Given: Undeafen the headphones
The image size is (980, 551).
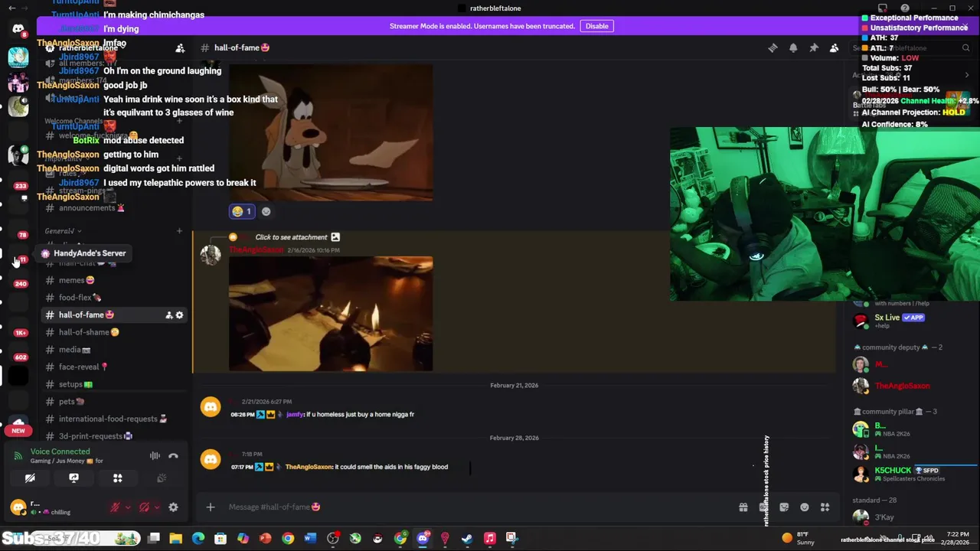Looking at the screenshot, I should pyautogui.click(x=144, y=507).
